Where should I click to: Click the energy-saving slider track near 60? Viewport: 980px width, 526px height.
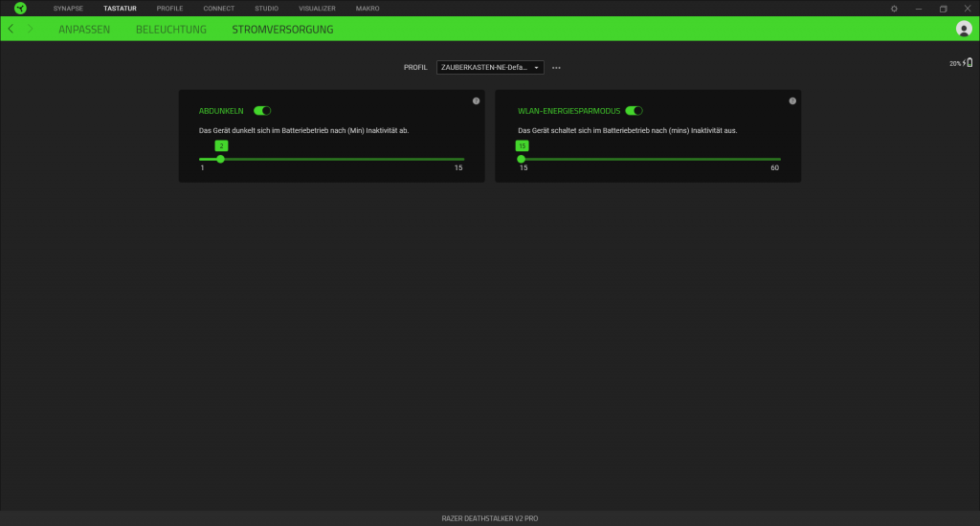click(775, 160)
